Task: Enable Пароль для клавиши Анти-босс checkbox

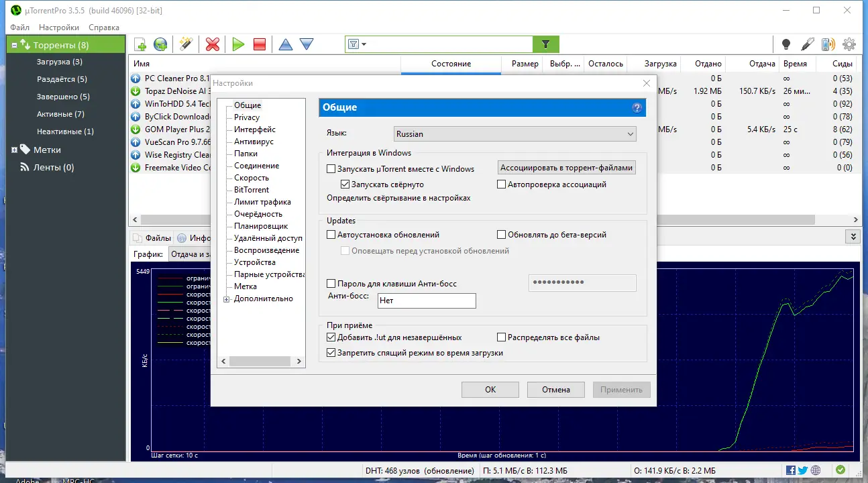Action: pos(331,284)
